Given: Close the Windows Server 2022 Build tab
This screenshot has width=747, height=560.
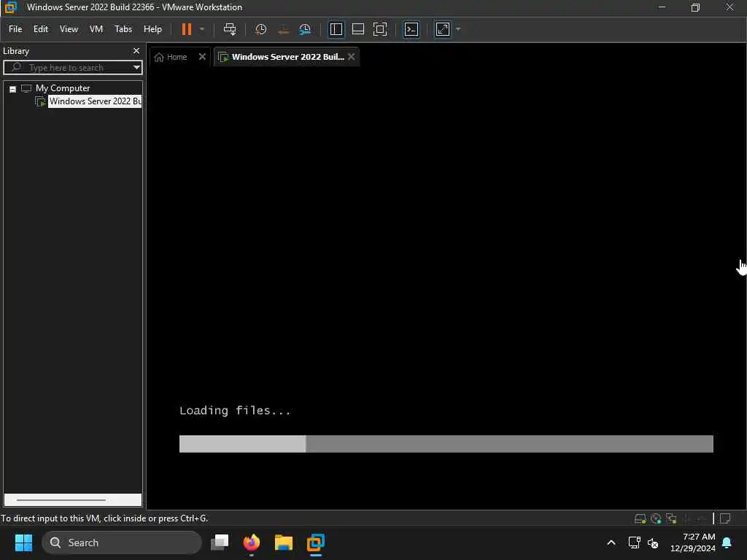Looking at the screenshot, I should (351, 56).
